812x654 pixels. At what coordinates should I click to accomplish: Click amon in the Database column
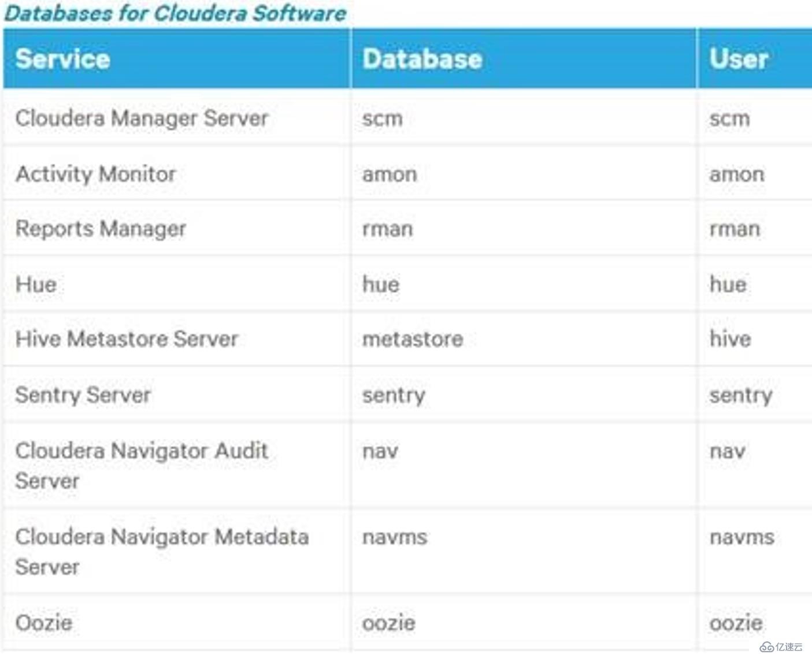coord(389,174)
